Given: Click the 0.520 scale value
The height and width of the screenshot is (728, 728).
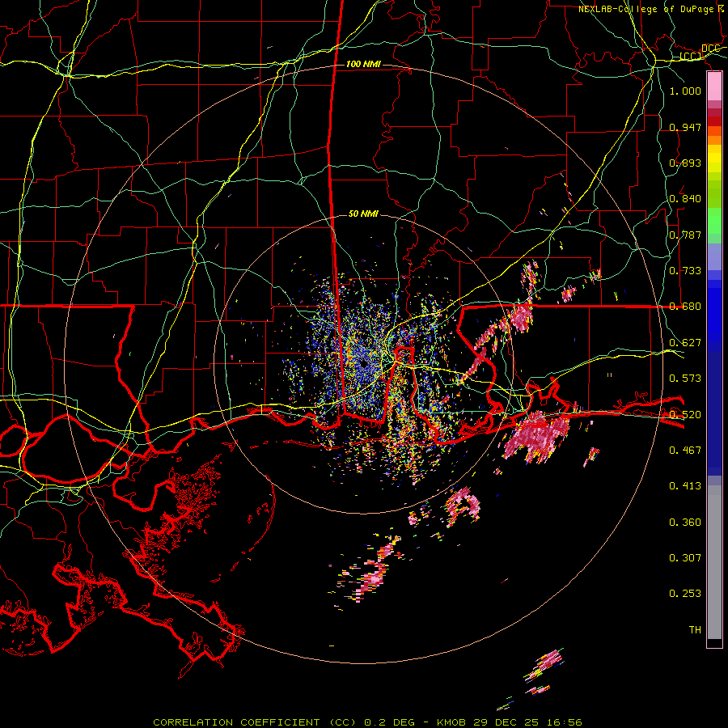Looking at the screenshot, I should [x=685, y=414].
